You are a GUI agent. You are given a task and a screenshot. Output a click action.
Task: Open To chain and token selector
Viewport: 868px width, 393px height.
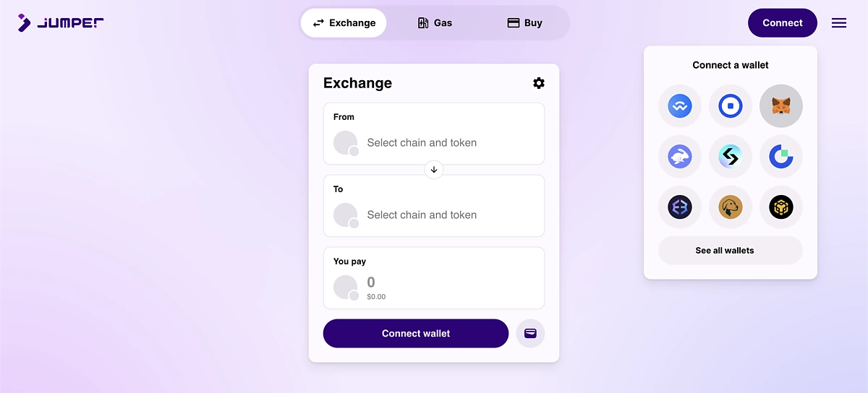(434, 206)
